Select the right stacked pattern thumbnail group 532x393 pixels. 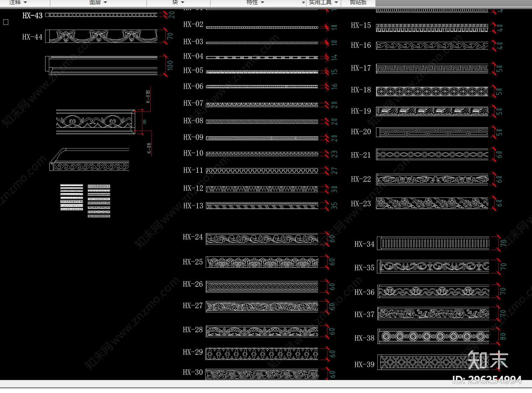(99, 201)
